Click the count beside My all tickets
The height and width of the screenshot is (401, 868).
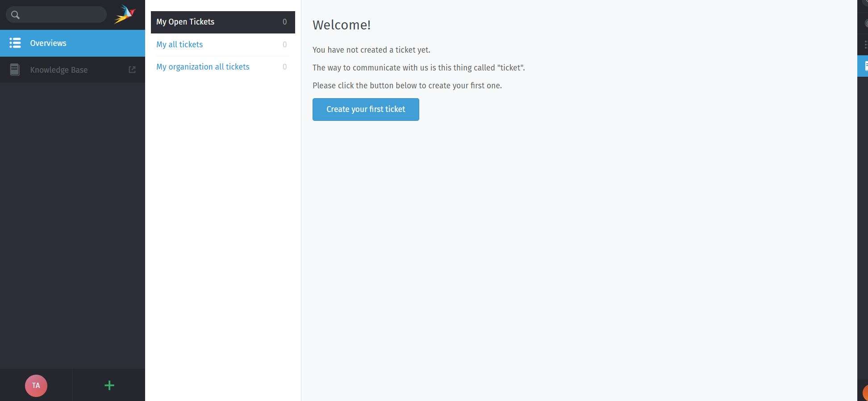click(x=284, y=45)
